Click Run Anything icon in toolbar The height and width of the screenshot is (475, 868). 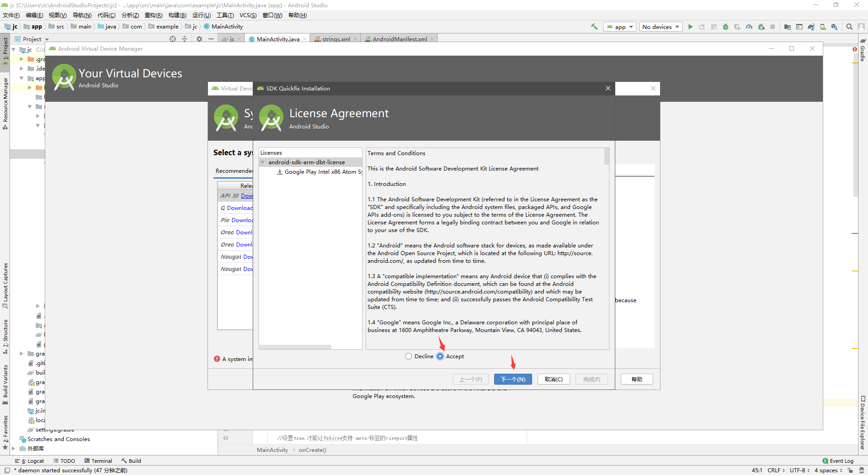[799, 27]
